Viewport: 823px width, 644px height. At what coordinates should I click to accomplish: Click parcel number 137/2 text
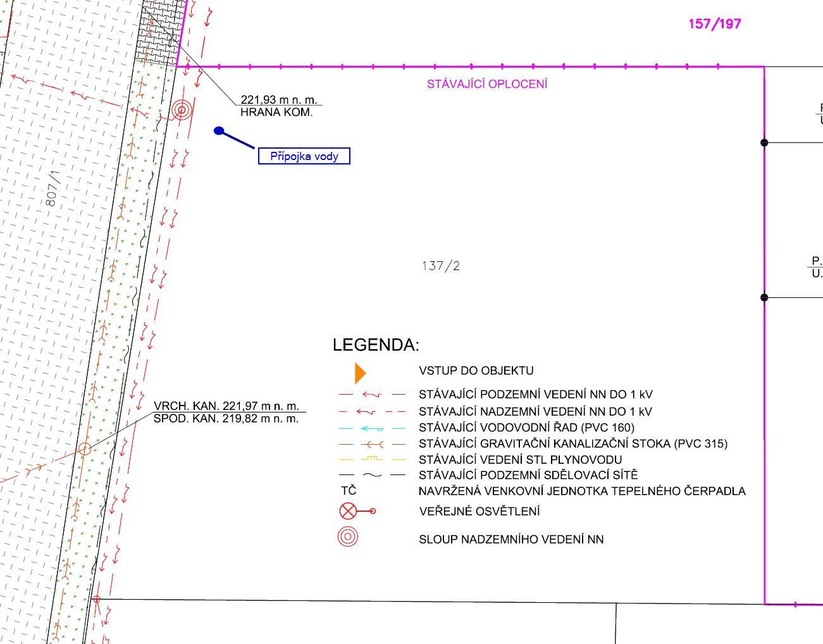441,266
